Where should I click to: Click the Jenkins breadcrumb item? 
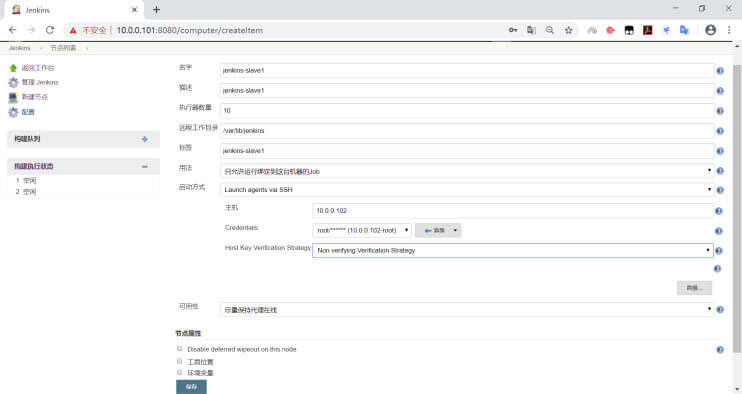click(19, 48)
